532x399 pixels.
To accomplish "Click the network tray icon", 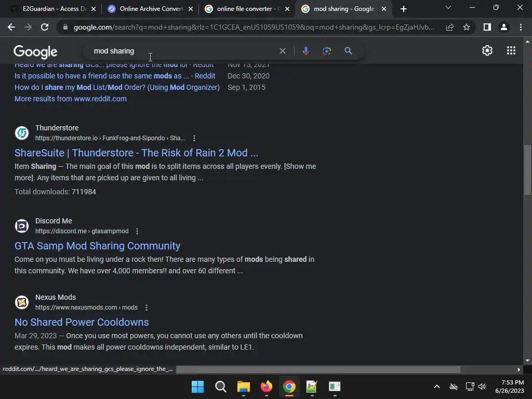I will [470, 387].
